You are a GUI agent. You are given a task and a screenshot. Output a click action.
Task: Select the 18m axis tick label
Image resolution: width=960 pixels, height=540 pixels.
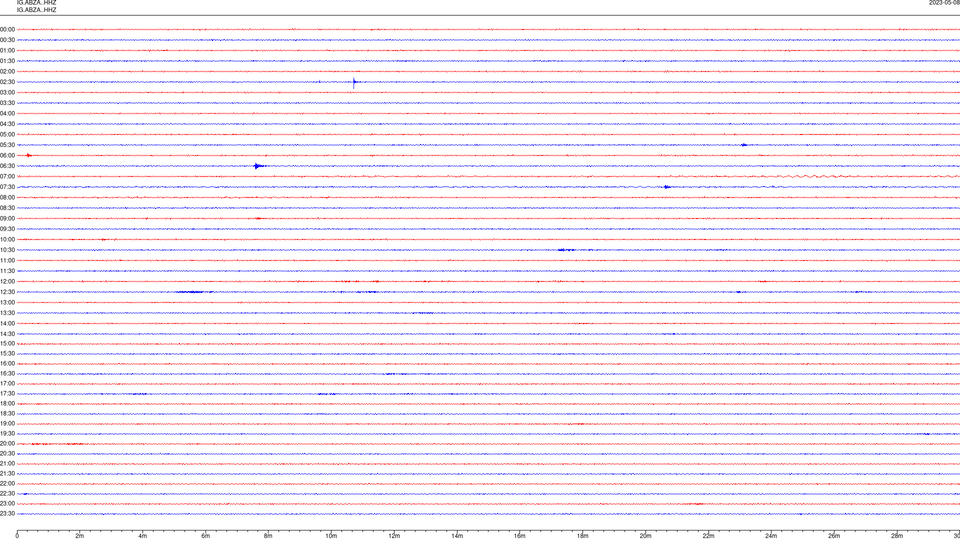(582, 536)
